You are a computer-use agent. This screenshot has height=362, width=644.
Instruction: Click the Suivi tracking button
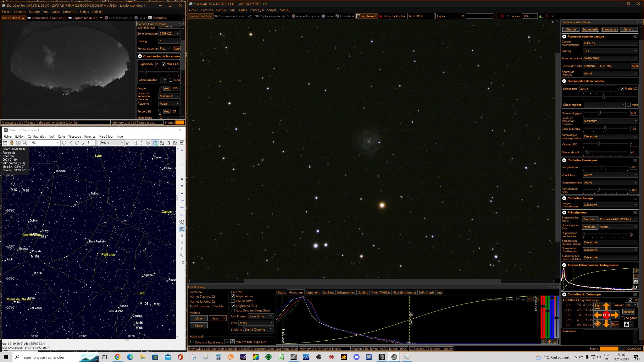615,325
